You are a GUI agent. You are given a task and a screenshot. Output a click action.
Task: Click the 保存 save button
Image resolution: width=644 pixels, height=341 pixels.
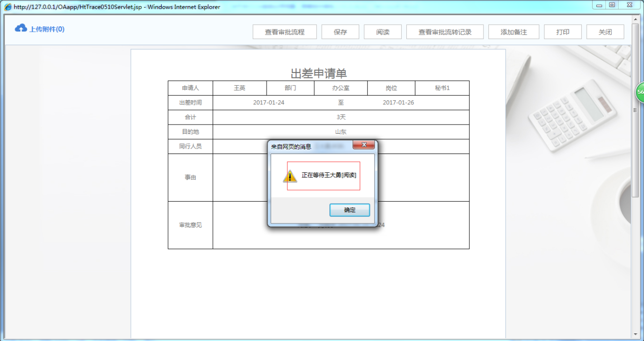pos(340,31)
